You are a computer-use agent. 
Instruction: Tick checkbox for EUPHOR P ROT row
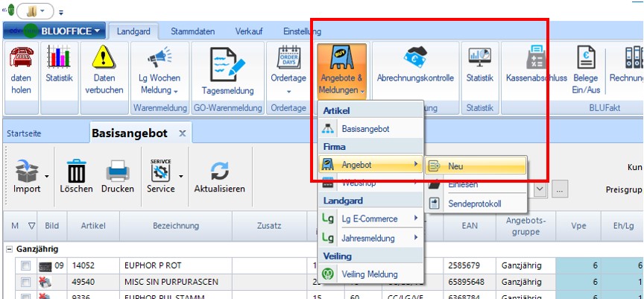tap(25, 265)
